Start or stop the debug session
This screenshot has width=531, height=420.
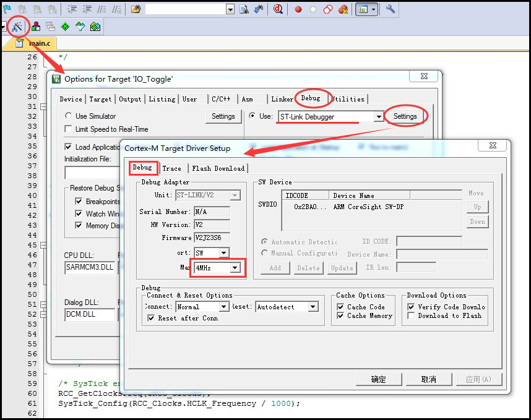tap(278, 9)
